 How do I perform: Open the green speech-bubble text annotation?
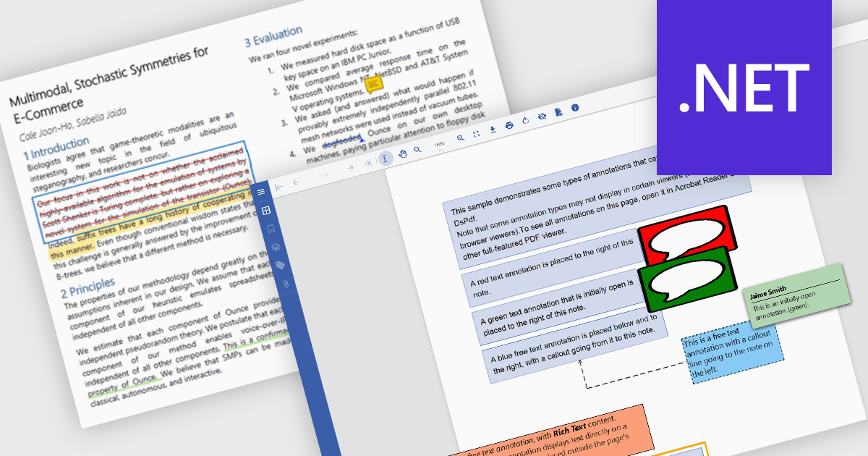coord(687,279)
